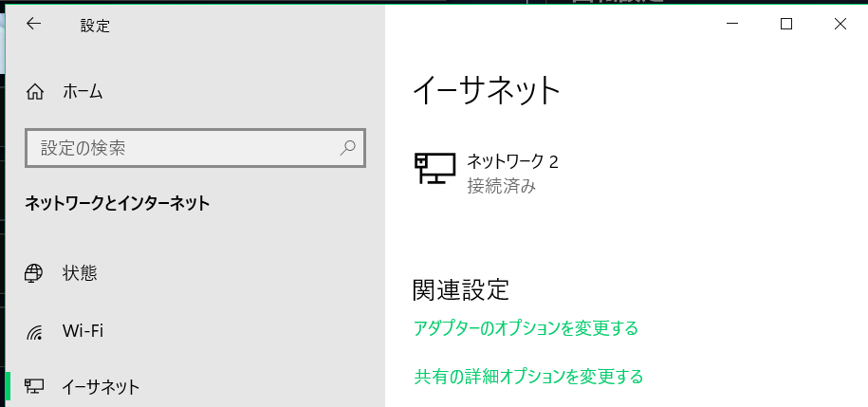Click the 設定 window title text
Screen dimensions: 868x407
(x=95, y=26)
